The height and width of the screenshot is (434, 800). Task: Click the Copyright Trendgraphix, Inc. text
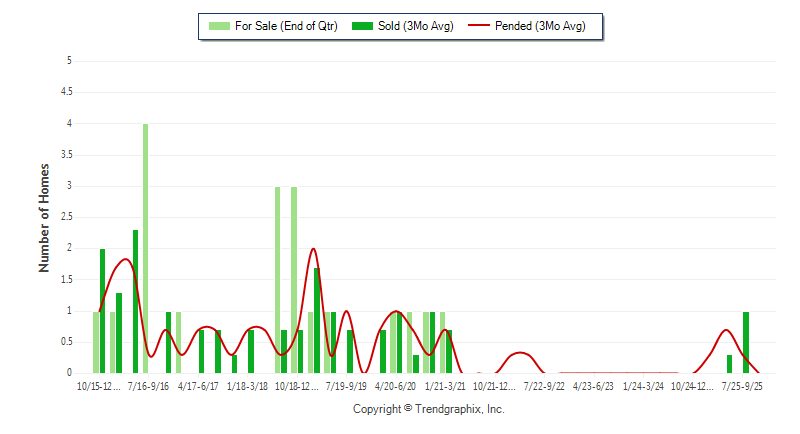428,409
